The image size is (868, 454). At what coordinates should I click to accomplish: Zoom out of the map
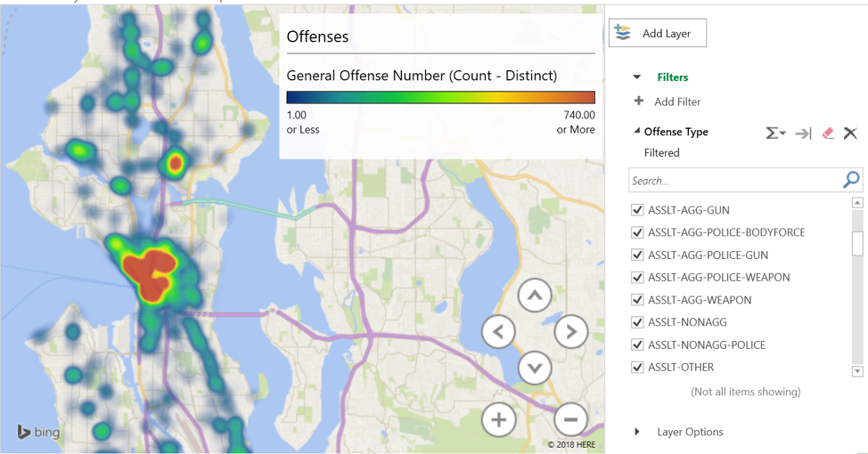(x=571, y=419)
